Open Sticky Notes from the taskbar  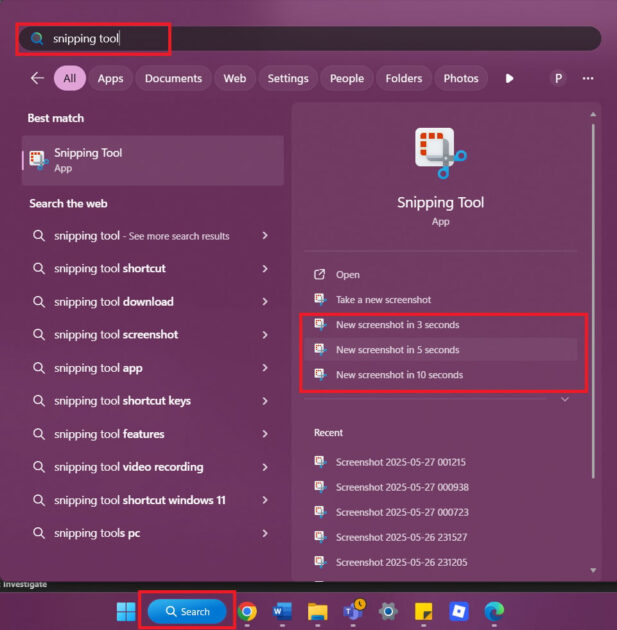coord(423,612)
